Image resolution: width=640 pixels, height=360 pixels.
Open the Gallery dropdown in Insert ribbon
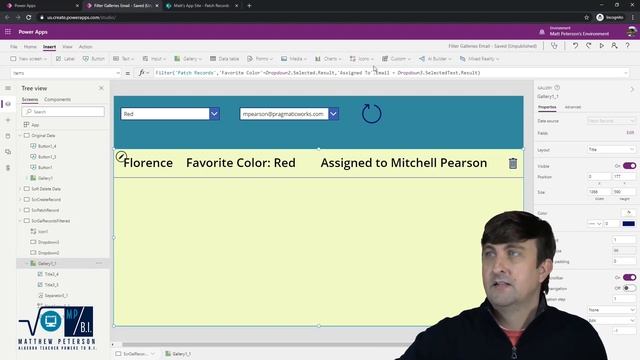pos(188,59)
